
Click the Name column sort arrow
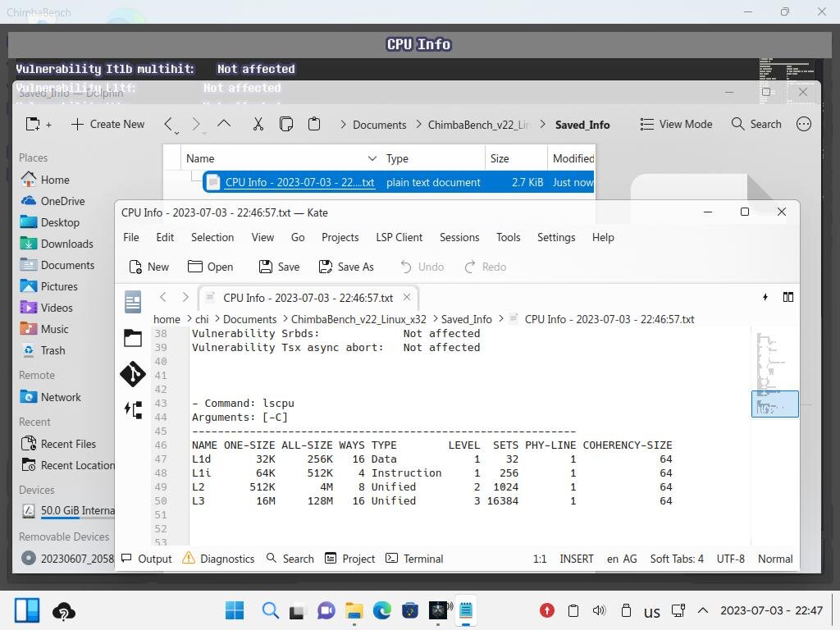pos(373,158)
